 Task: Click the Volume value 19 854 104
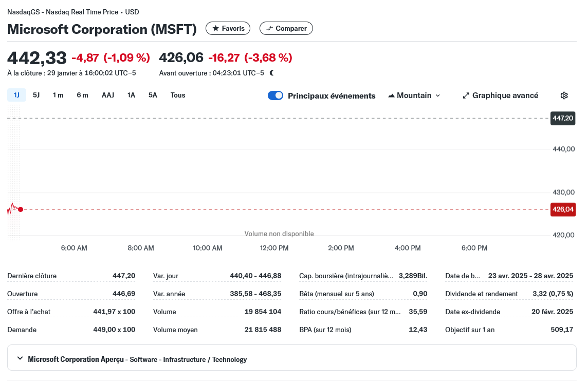click(x=263, y=312)
